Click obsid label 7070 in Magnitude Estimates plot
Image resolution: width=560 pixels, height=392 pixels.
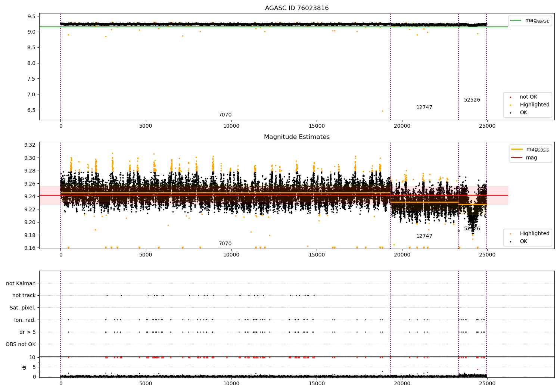225,244
